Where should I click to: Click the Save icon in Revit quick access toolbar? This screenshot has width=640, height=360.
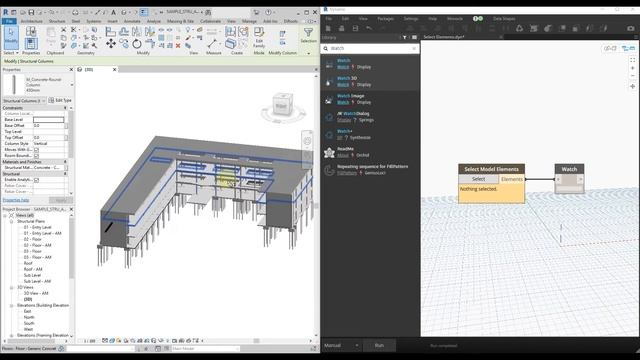(31, 12)
